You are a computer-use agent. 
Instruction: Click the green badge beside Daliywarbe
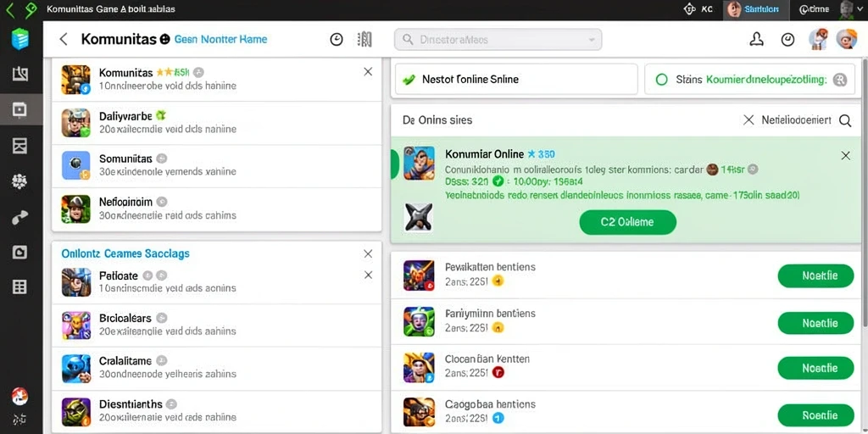(x=160, y=115)
